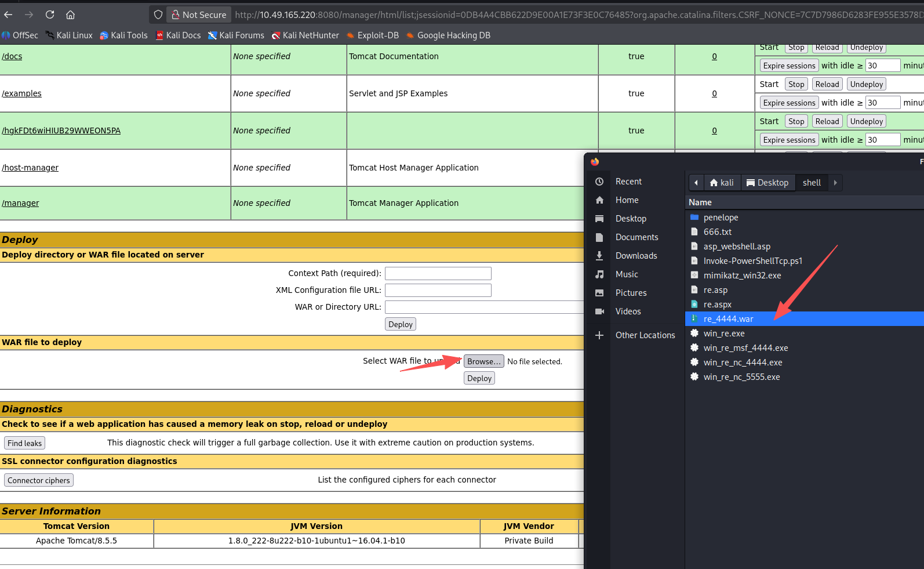Sort files by Name column header
This screenshot has width=924, height=569.
tap(700, 202)
